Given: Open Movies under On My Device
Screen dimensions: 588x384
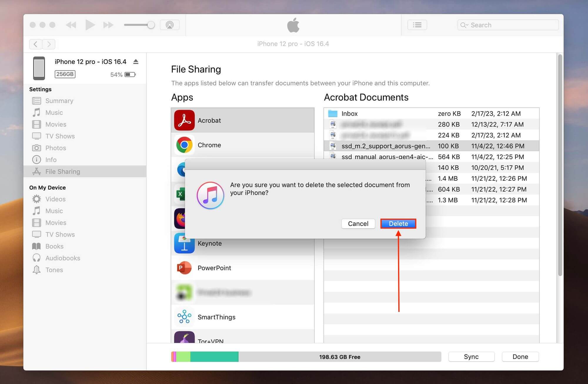Looking at the screenshot, I should (85, 223).
